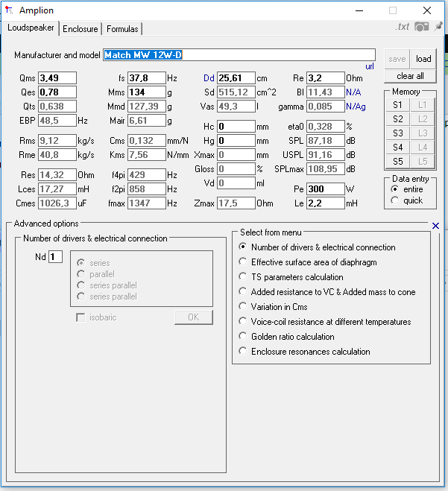Click the Hc input field
Viewport: 448px width, 491px height.
click(236, 127)
